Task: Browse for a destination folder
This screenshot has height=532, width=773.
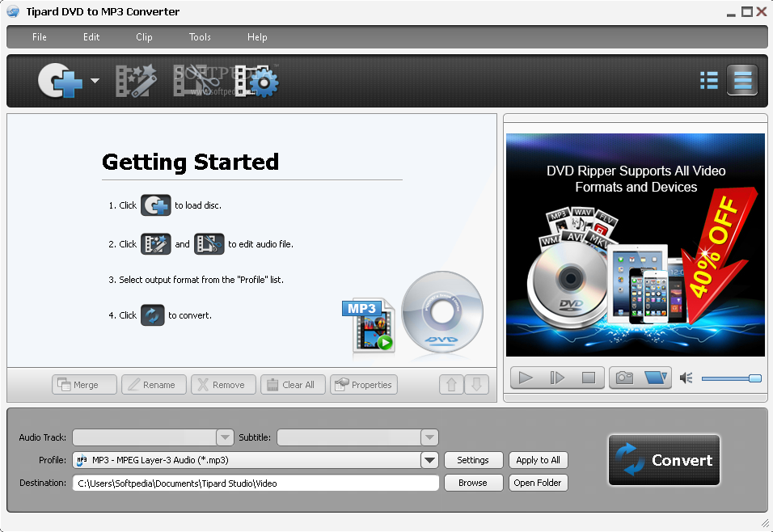Action: 473,483
